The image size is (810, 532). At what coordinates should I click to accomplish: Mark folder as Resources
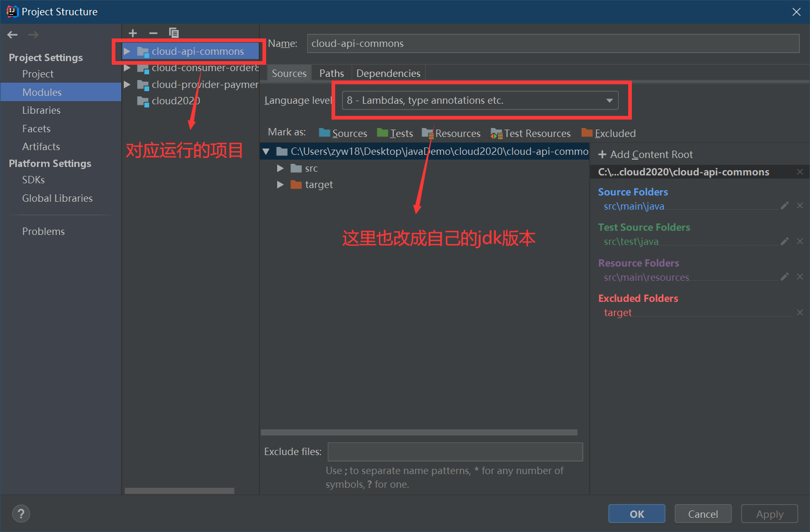(451, 133)
